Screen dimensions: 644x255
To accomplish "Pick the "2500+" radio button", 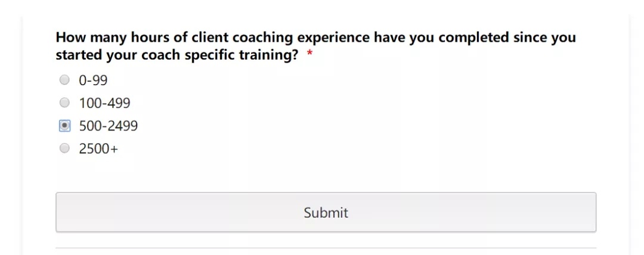I will pyautogui.click(x=64, y=149).
